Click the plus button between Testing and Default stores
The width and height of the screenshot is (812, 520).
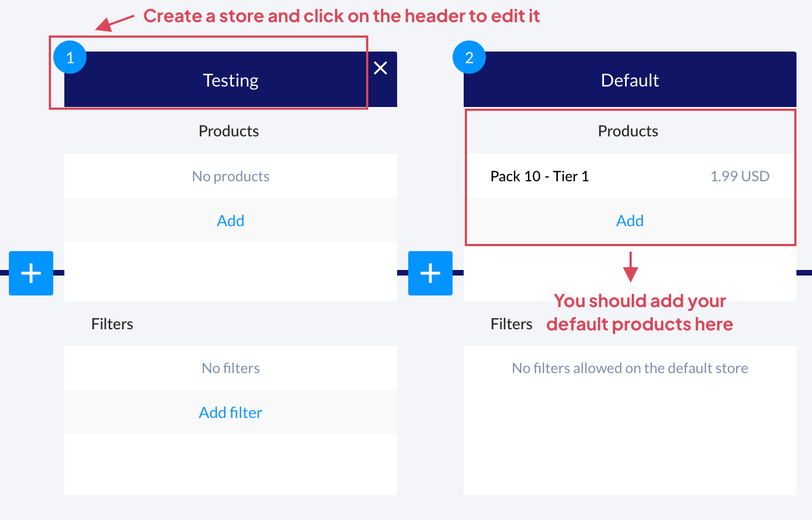(x=430, y=273)
